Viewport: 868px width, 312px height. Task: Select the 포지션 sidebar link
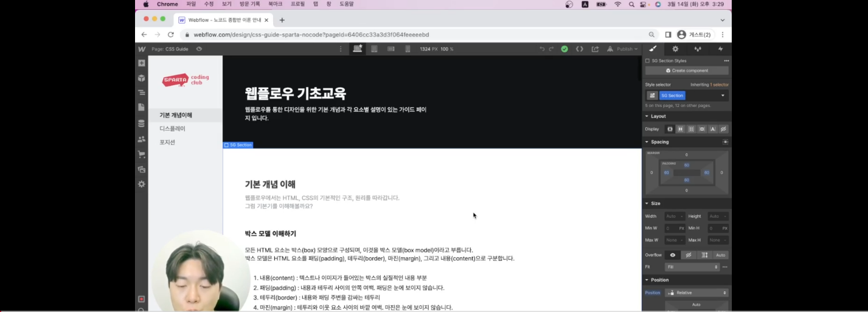coord(167,142)
